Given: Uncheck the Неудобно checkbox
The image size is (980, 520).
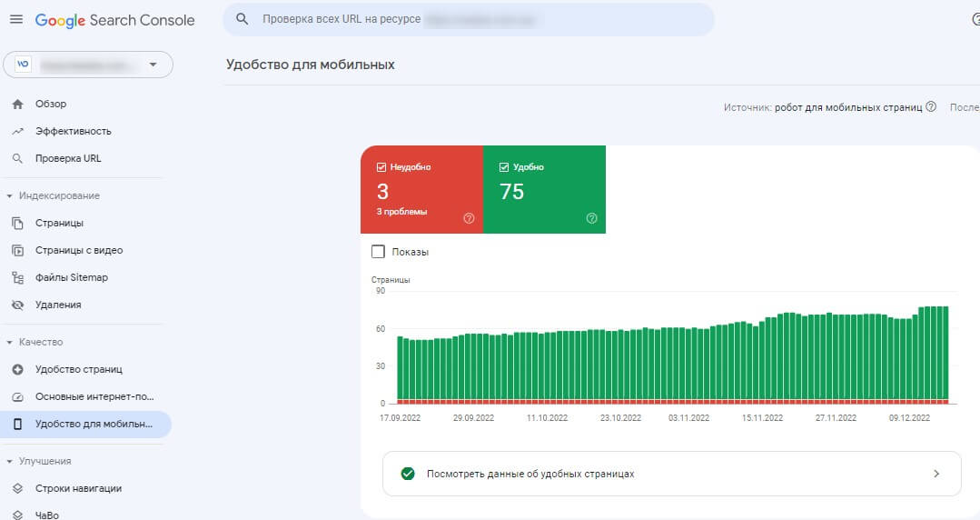Looking at the screenshot, I should point(381,167).
